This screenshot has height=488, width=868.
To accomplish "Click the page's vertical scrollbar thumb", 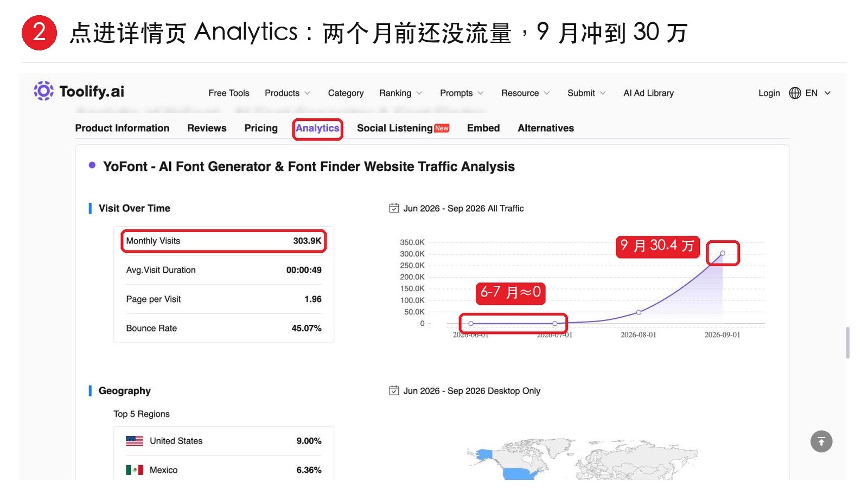I will [847, 343].
